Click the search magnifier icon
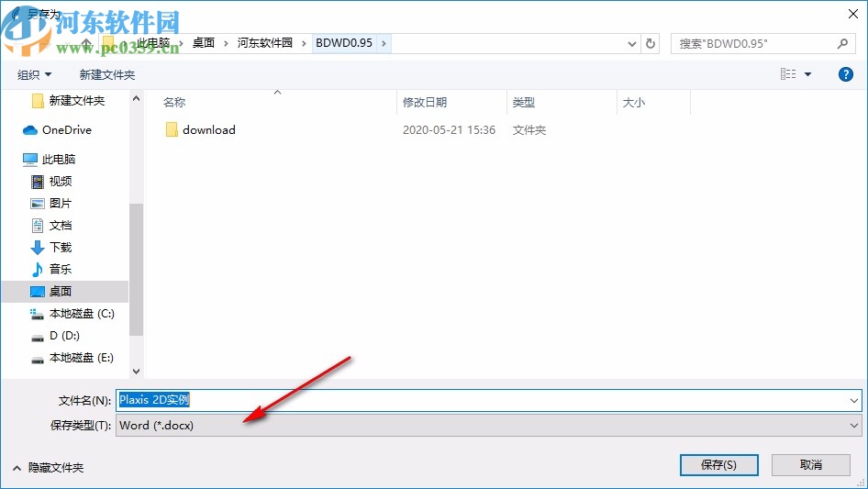 [842, 43]
